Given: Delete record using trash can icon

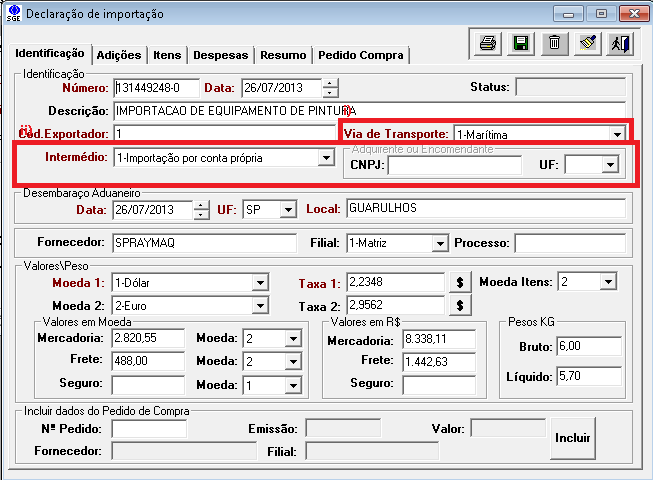Looking at the screenshot, I should (553, 43).
